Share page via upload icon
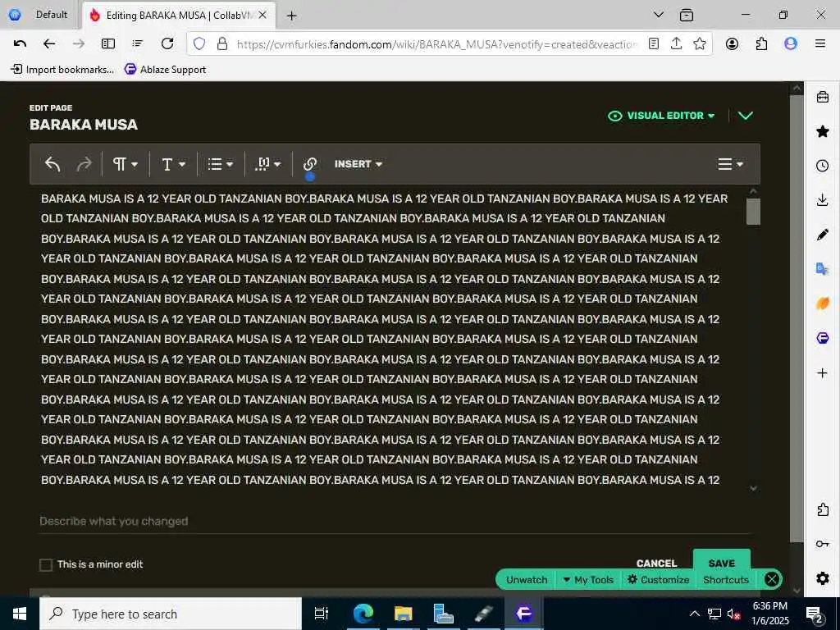This screenshot has height=630, width=840. tap(676, 44)
